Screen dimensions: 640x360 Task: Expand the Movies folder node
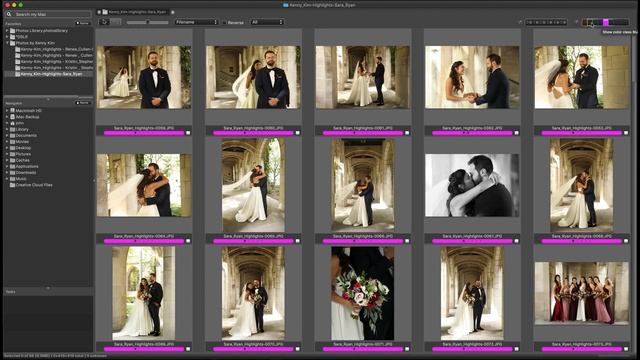pos(7,142)
